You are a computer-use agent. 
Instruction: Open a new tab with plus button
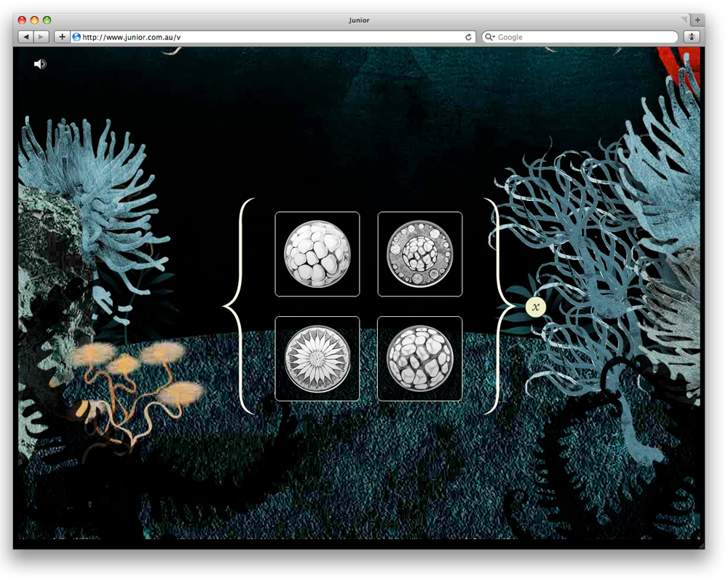click(x=697, y=20)
